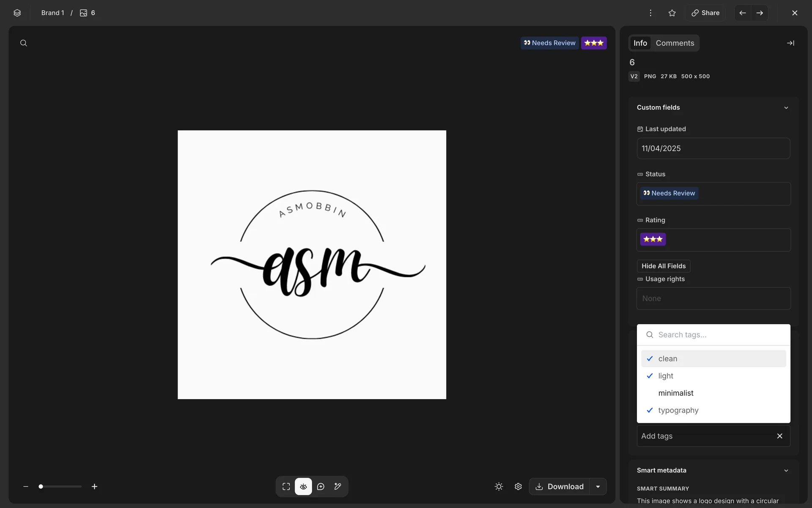Toggle light background brightness icon
This screenshot has height=508, width=812.
click(x=499, y=486)
